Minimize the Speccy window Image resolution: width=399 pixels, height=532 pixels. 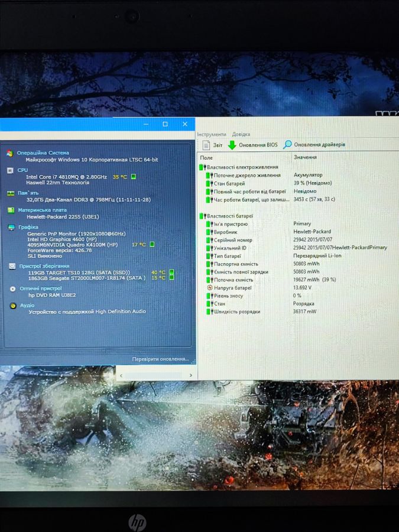(146, 124)
